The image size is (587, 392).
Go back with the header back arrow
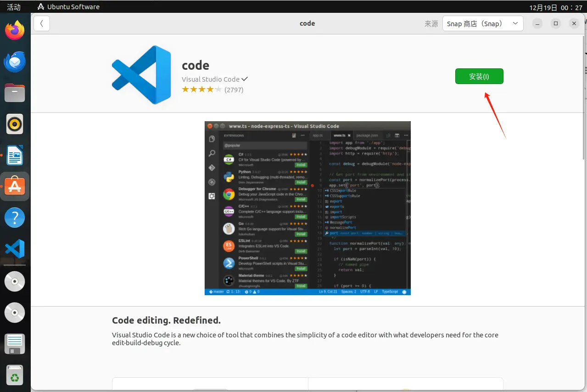pyautogui.click(x=42, y=23)
